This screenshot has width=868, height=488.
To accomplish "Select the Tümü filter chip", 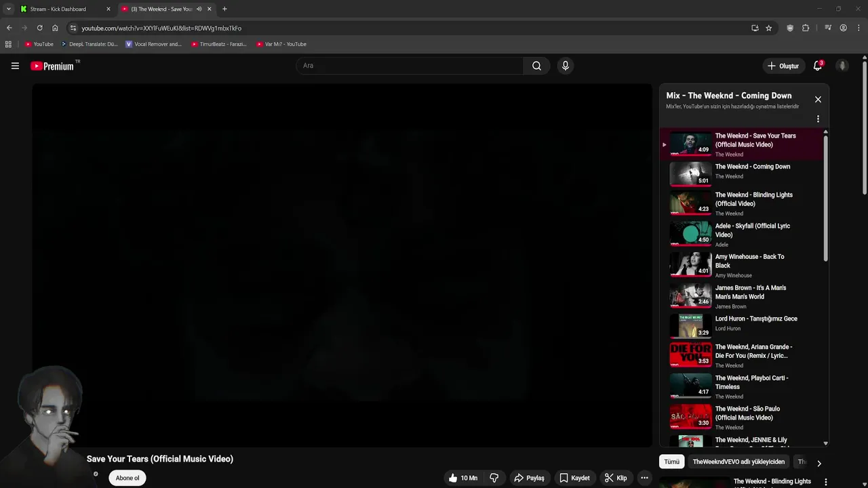I will click(671, 462).
